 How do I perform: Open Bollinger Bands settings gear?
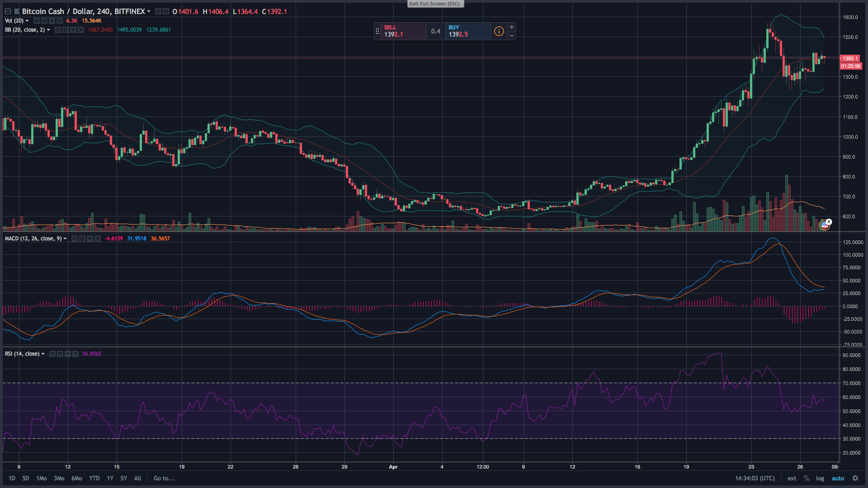(66, 30)
